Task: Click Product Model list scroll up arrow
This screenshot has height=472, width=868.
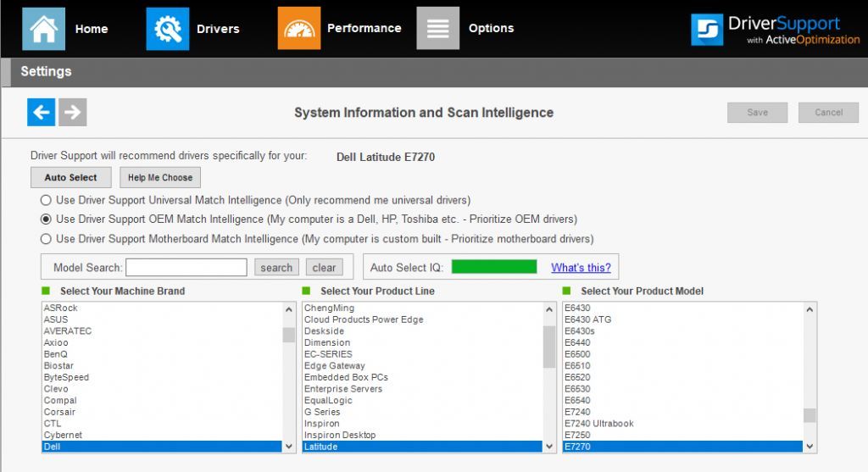Action: pos(810,309)
